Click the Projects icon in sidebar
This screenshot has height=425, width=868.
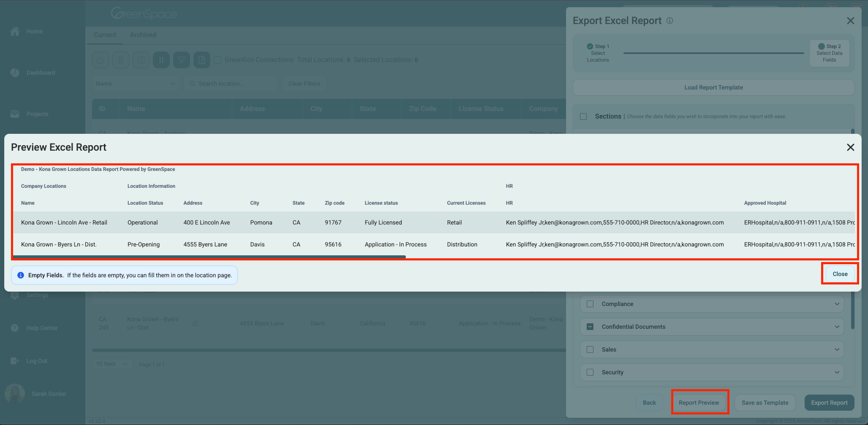point(15,114)
